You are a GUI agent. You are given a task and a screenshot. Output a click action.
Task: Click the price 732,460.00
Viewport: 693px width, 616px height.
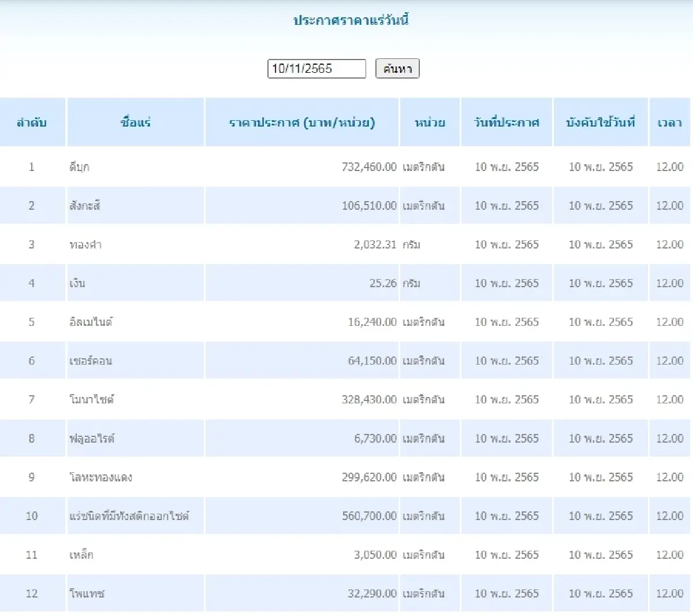tap(369, 167)
